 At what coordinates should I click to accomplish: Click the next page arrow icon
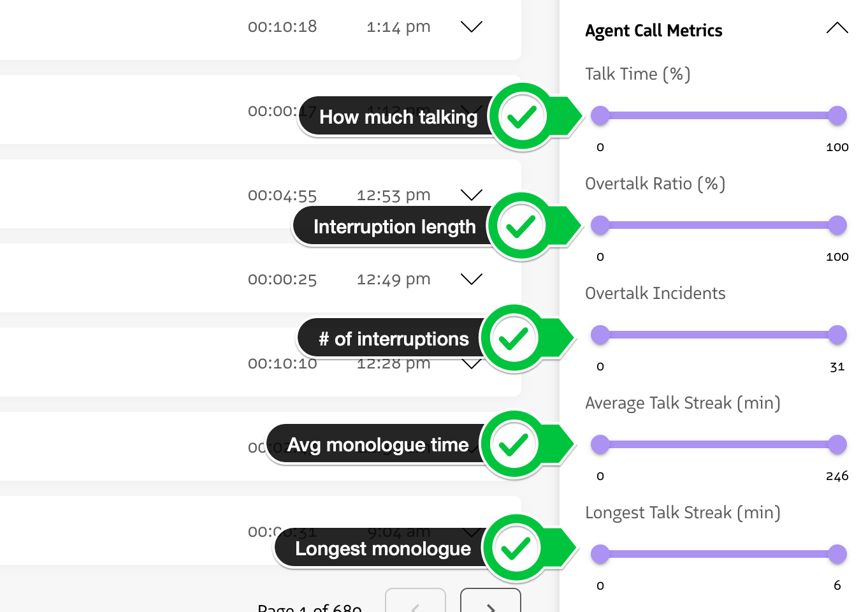click(490, 606)
